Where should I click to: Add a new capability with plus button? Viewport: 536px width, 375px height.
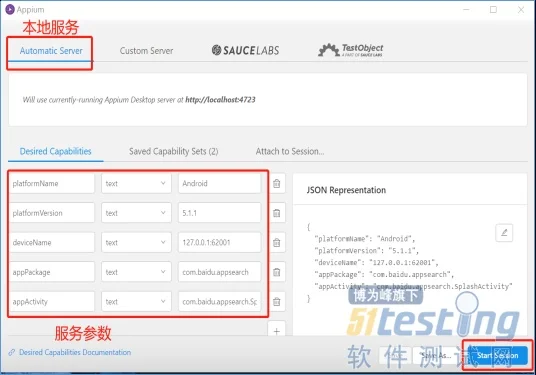coord(277,331)
